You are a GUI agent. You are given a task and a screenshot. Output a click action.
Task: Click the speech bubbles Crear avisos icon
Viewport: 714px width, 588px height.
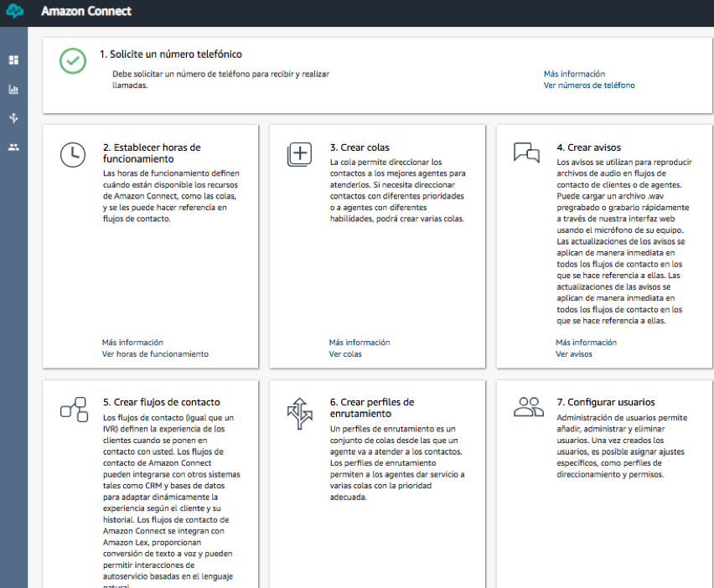[526, 152]
